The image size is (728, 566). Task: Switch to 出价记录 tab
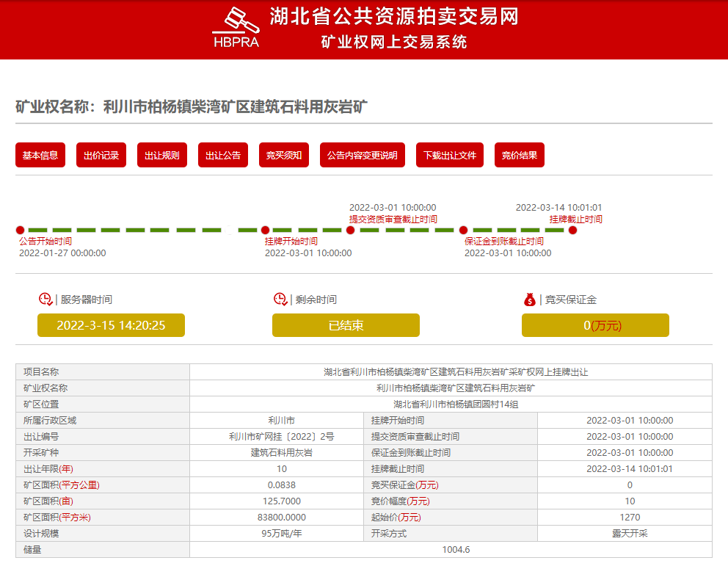tap(101, 155)
